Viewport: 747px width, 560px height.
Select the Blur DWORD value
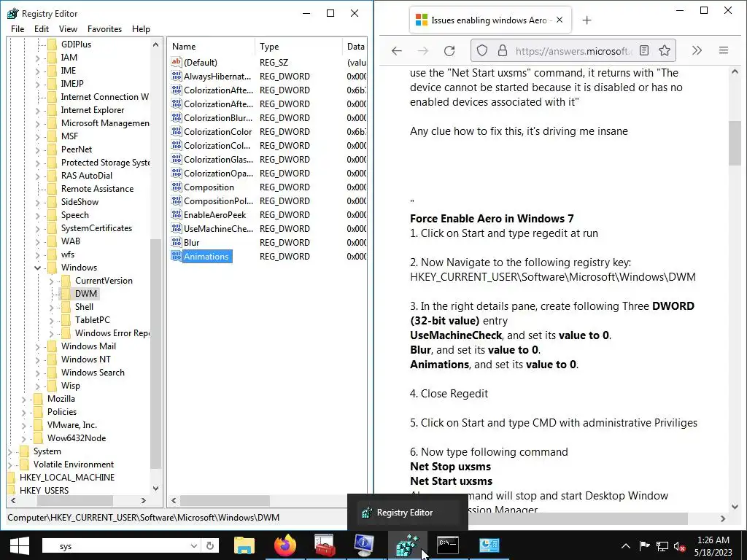[192, 242]
